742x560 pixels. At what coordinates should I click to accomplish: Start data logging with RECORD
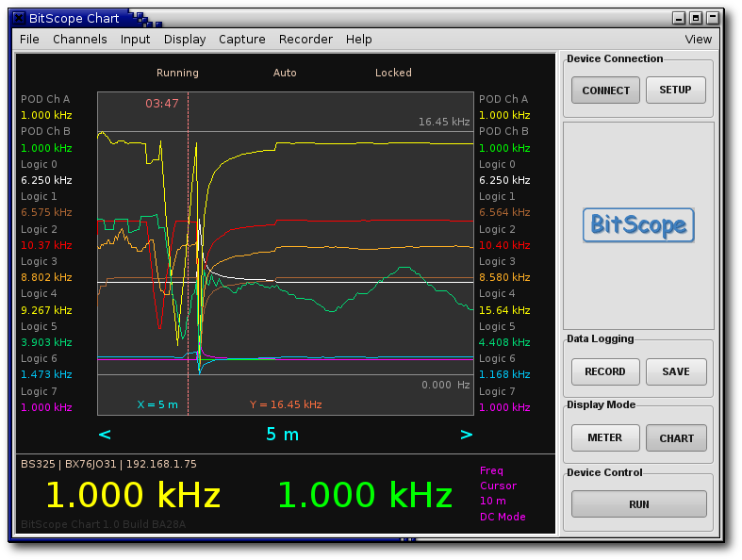click(605, 371)
